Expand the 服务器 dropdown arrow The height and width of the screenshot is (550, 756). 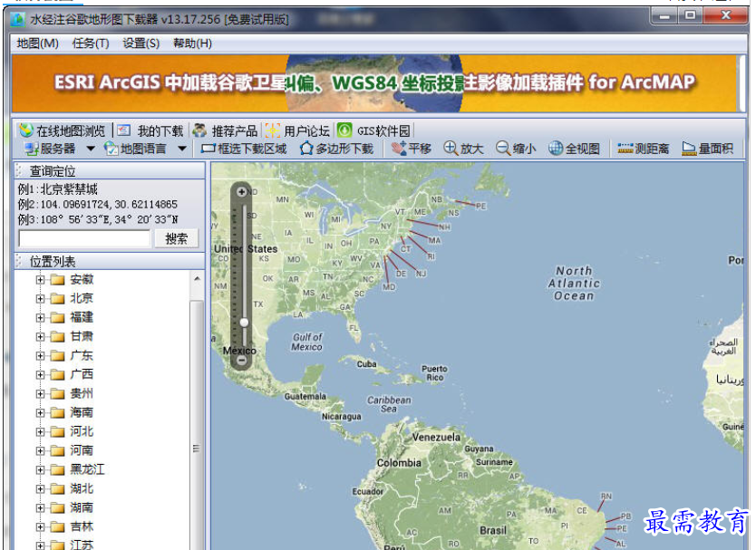90,149
